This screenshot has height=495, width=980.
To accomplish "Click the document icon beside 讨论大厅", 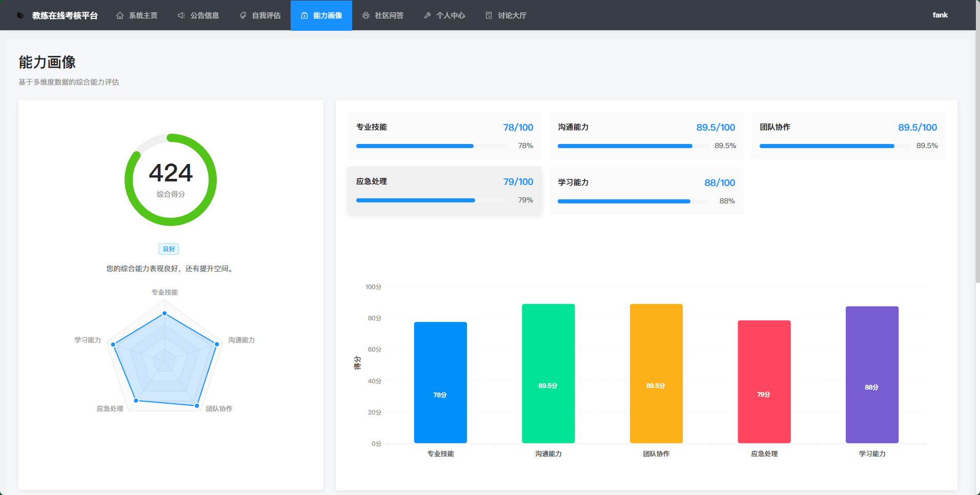I will 489,15.
